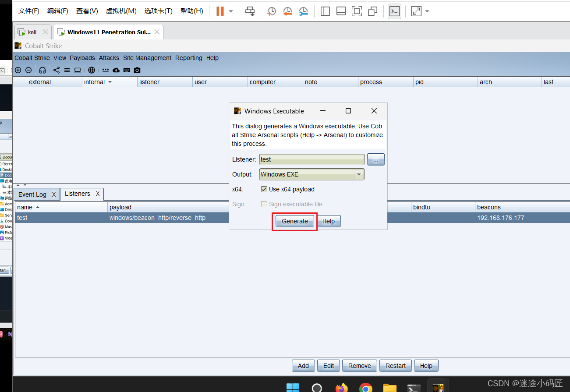This screenshot has width=570, height=392.
Task: Pause the virtual machine with the orange icon
Action: coord(220,11)
